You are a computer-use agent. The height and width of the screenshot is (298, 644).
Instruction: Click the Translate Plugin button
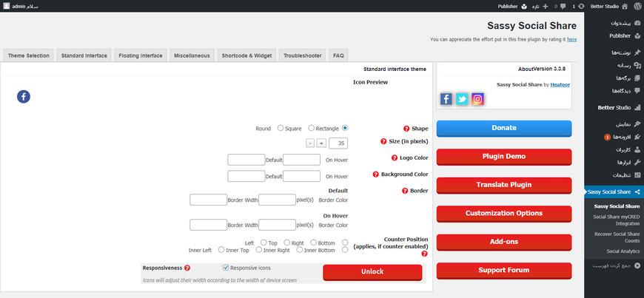504,185
